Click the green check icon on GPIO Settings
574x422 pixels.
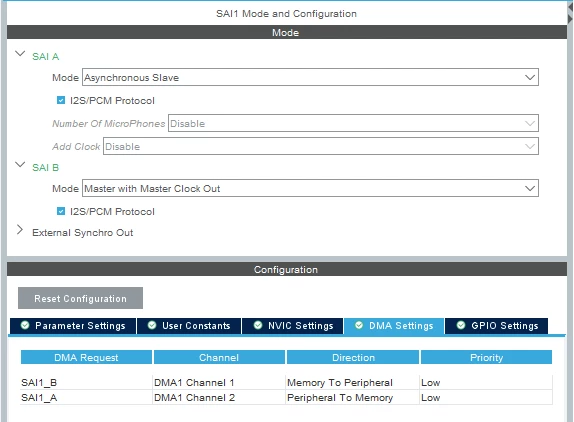click(461, 325)
